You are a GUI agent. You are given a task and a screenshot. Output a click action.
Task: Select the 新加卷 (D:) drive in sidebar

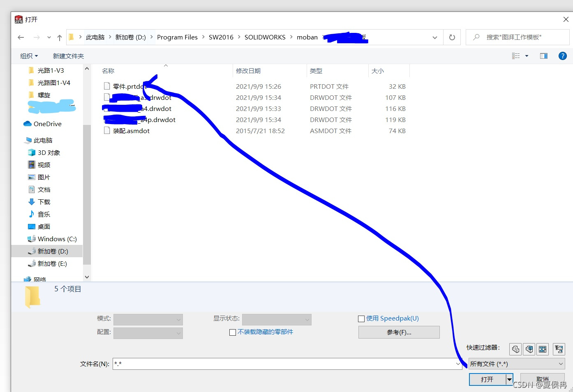[x=47, y=251]
